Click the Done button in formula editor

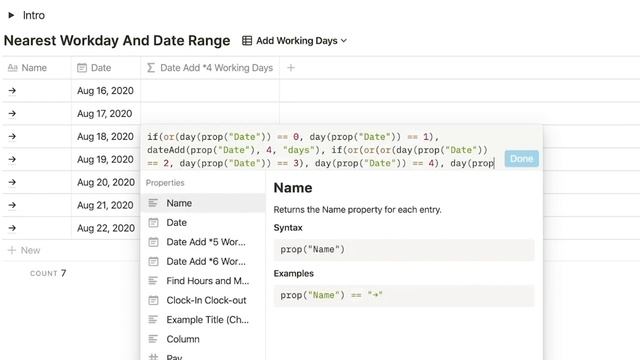pos(521,159)
